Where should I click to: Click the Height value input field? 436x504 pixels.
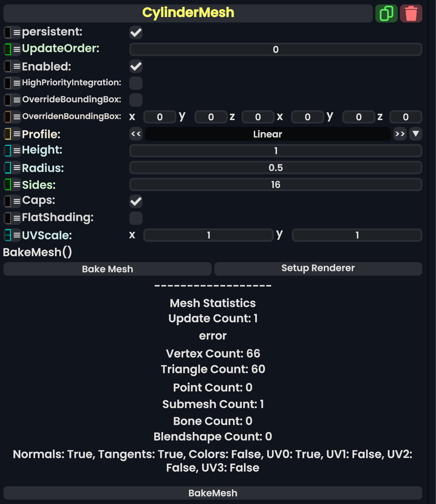coord(276,150)
